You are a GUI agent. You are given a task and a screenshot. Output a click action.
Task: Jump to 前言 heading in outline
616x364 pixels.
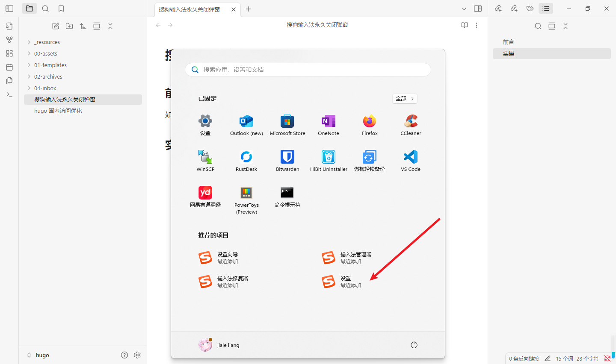[552, 42]
